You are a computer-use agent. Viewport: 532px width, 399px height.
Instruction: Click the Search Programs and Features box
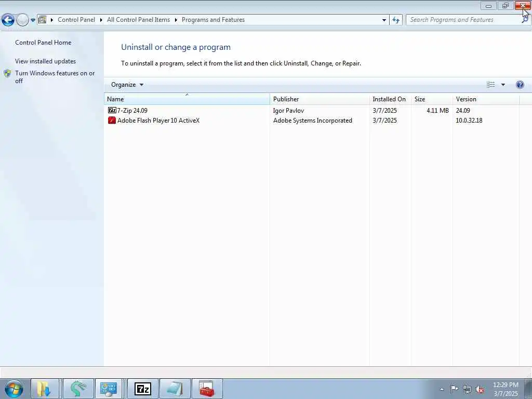[x=463, y=20]
